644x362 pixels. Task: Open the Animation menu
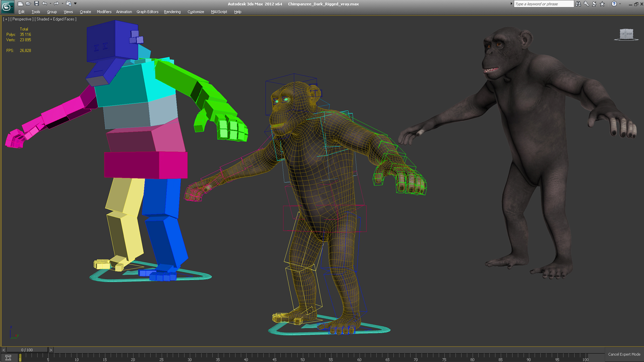point(124,12)
